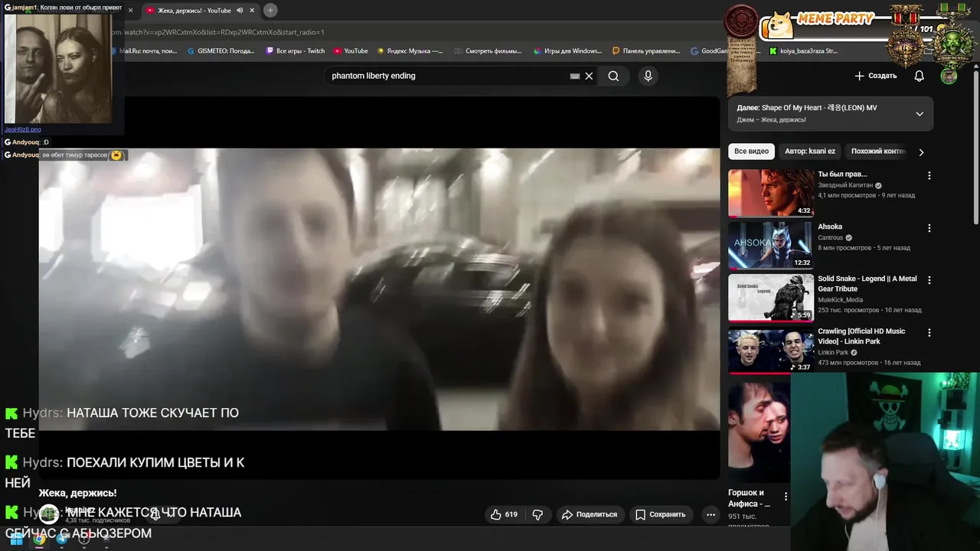Open options for Solid Snake Legend video

[929, 280]
